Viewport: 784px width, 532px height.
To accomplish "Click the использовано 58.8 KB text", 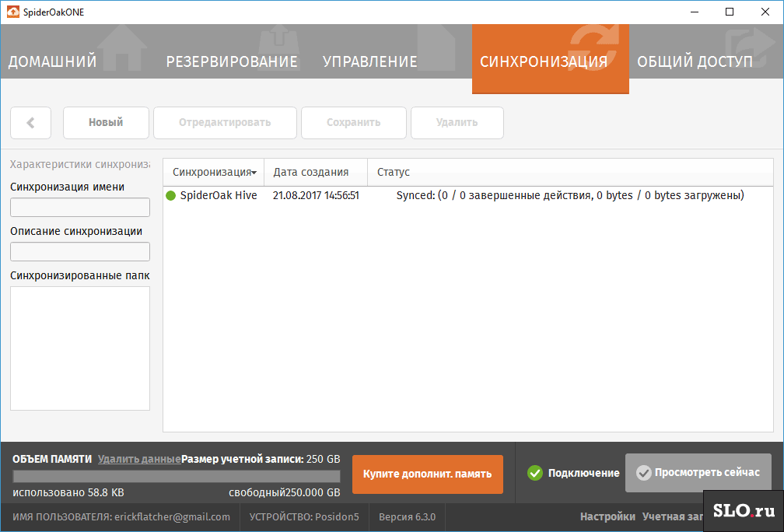I will [x=68, y=492].
